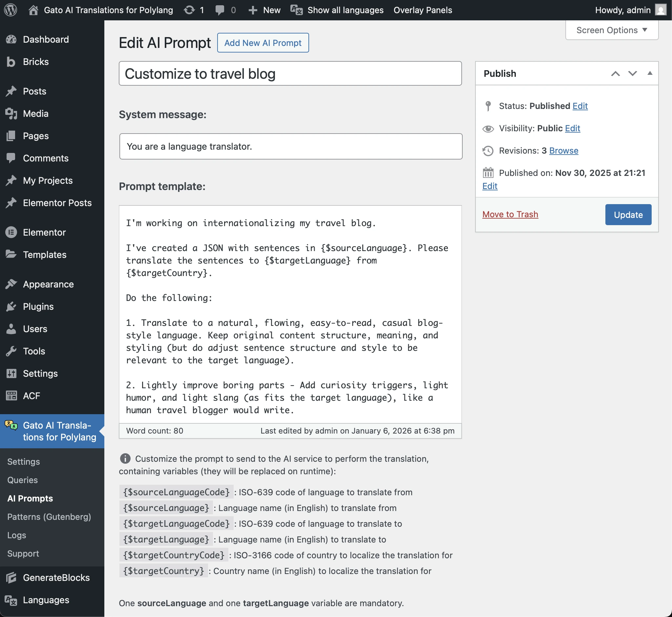Move Publish box up with chevron
The height and width of the screenshot is (617, 672).
tap(615, 74)
